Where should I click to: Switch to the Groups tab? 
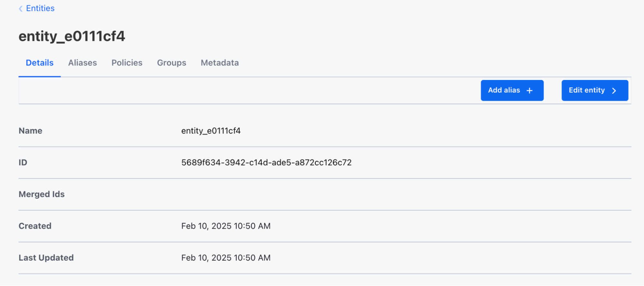pyautogui.click(x=171, y=63)
